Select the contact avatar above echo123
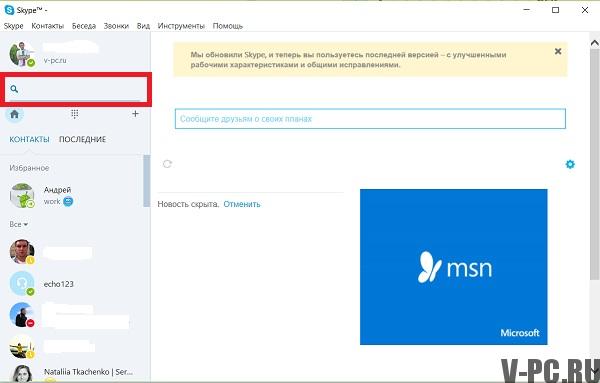Screen dimensions: 600x383 coord(22,252)
